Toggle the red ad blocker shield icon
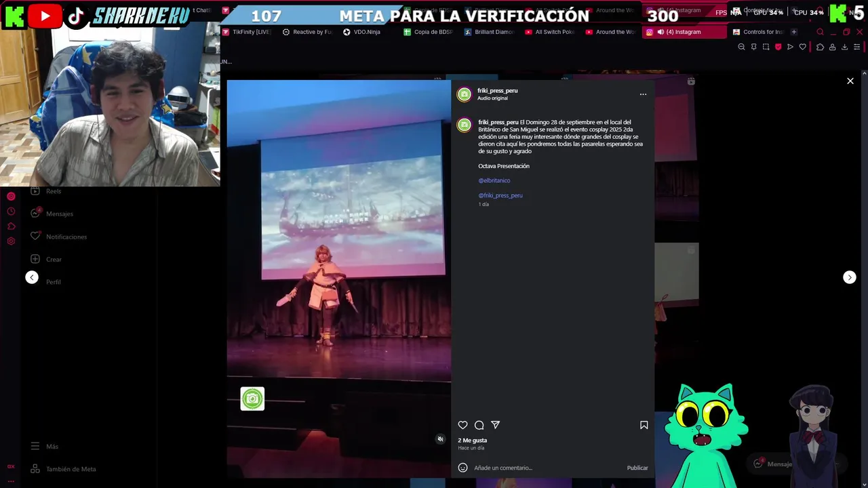This screenshot has width=868, height=488. click(x=778, y=47)
